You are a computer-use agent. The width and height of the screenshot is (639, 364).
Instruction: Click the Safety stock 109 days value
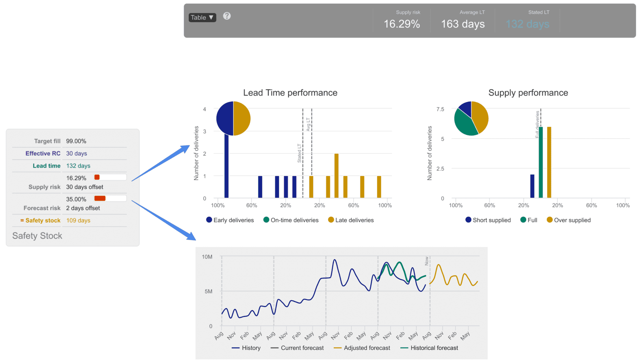coord(78,221)
